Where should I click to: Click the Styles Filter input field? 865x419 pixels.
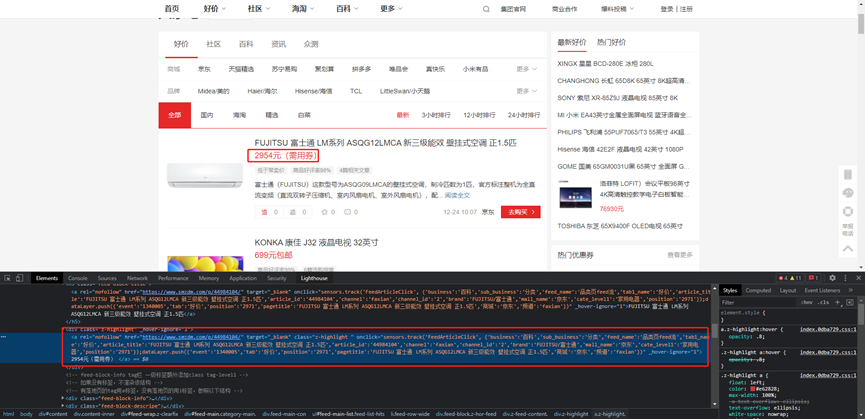coord(760,302)
